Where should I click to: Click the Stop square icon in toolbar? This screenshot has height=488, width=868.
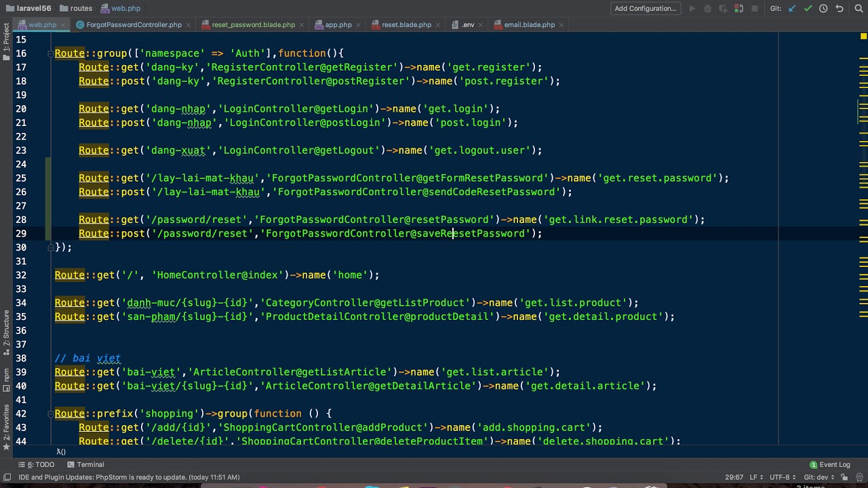click(x=755, y=9)
